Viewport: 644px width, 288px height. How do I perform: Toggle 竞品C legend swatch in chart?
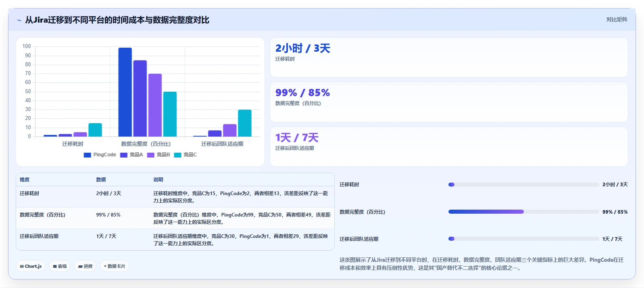click(177, 155)
